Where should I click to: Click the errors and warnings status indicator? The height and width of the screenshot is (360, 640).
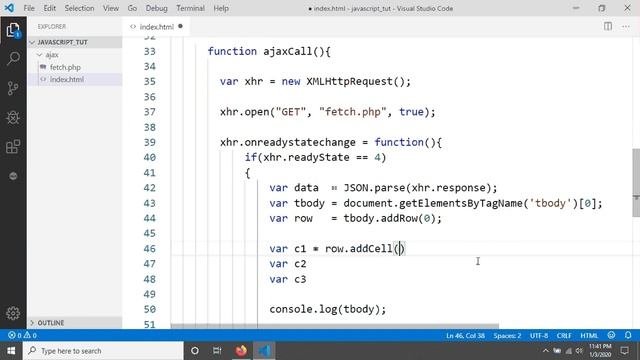click(x=22, y=335)
